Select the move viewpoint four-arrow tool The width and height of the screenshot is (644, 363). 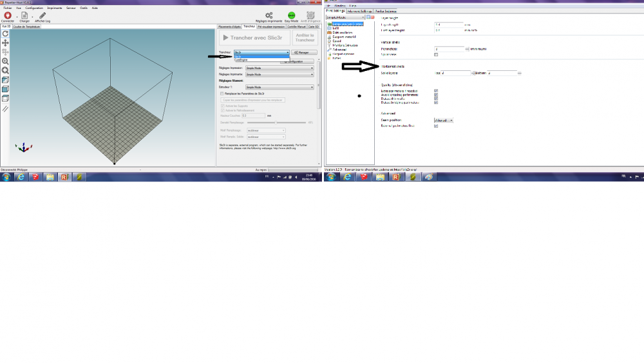coord(5,43)
